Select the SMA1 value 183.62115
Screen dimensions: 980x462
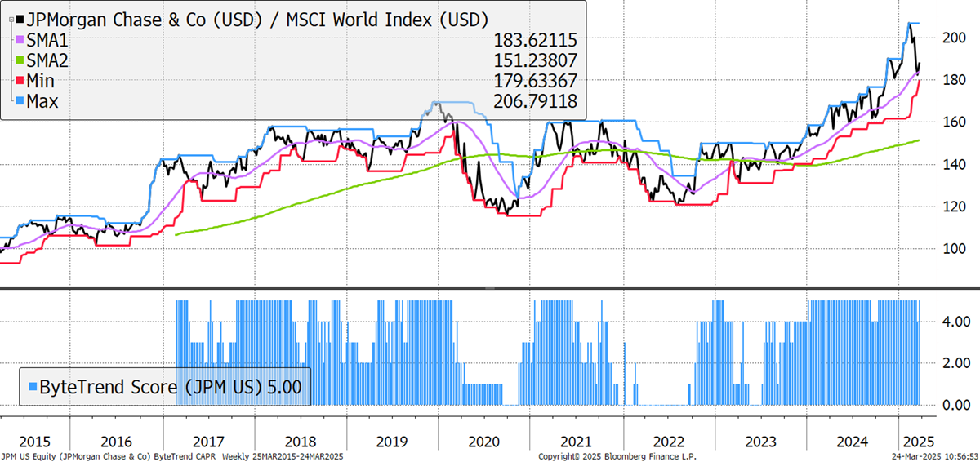[535, 39]
